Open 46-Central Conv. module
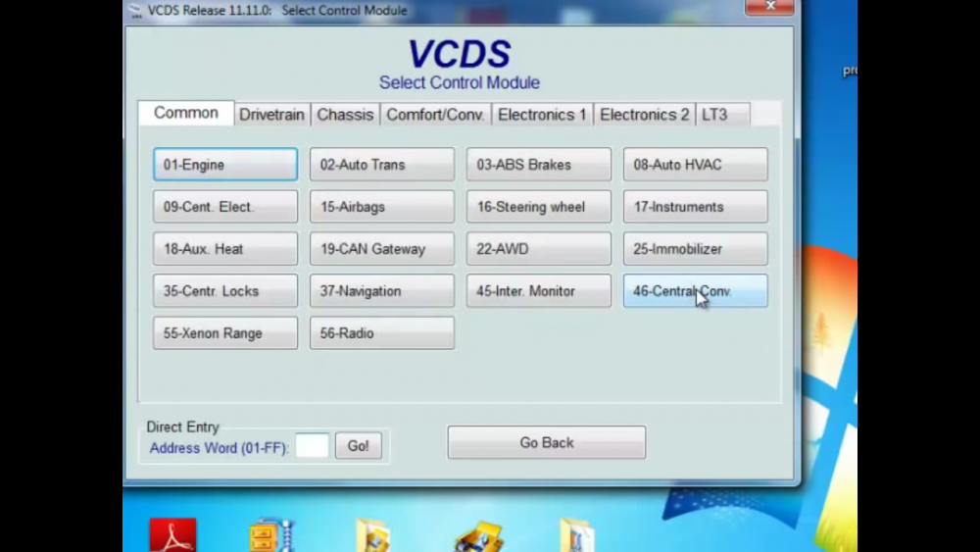The height and width of the screenshot is (552, 980). click(x=695, y=290)
